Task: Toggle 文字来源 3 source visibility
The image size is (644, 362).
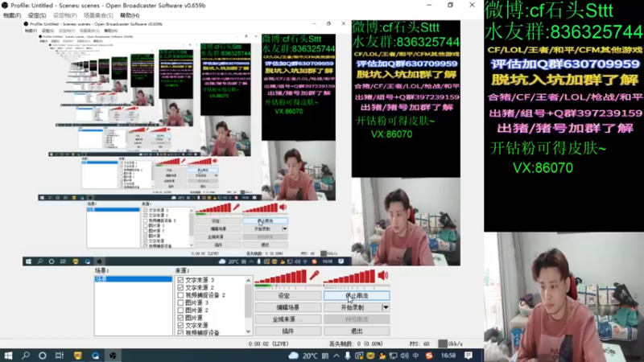Action: point(180,280)
